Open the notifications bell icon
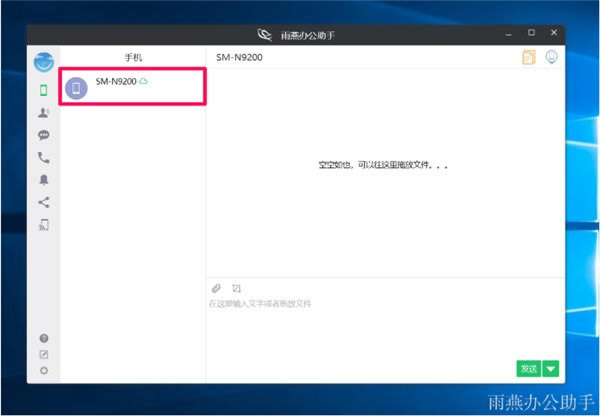This screenshot has width=600, height=416. (44, 179)
